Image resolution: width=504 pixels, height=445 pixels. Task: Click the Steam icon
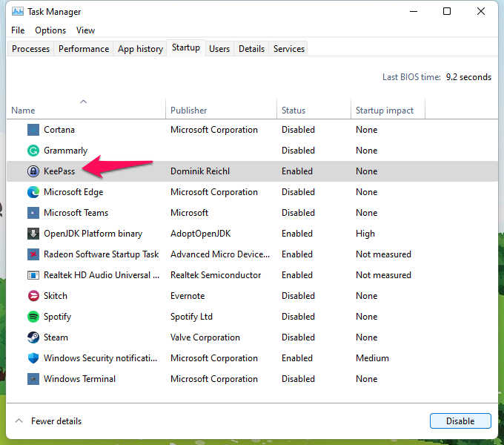click(33, 337)
